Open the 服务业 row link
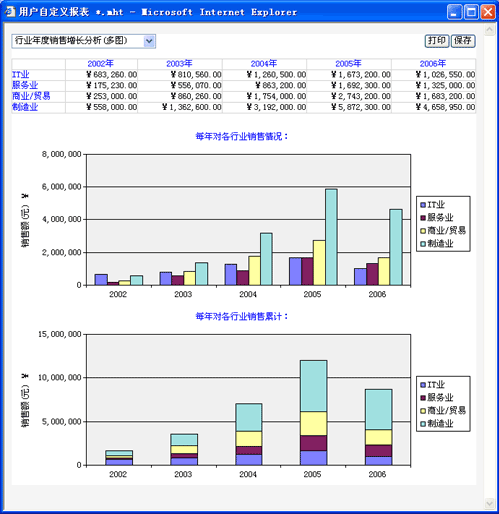This screenshot has height=514, width=499. 25,85
